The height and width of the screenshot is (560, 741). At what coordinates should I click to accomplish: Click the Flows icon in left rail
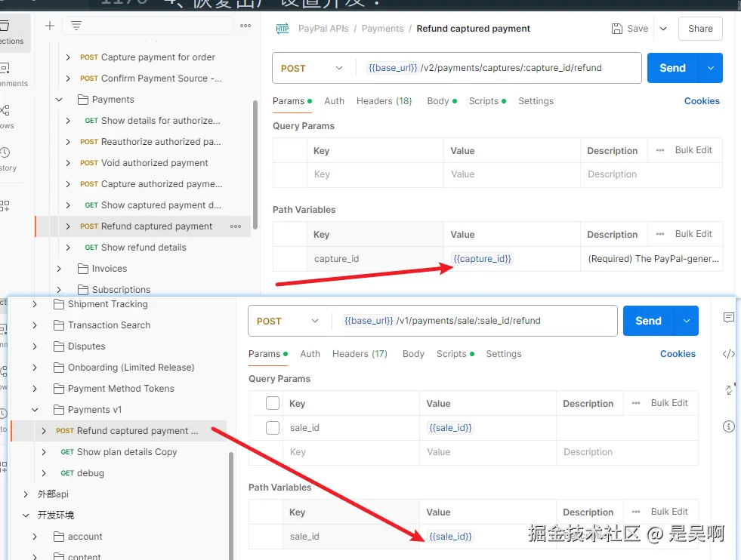[5, 110]
